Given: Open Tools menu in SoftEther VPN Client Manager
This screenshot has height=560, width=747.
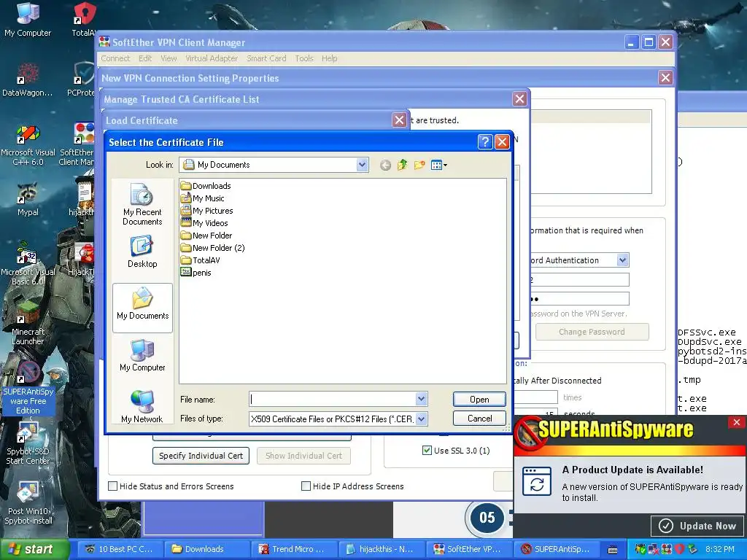Looking at the screenshot, I should click(x=304, y=58).
